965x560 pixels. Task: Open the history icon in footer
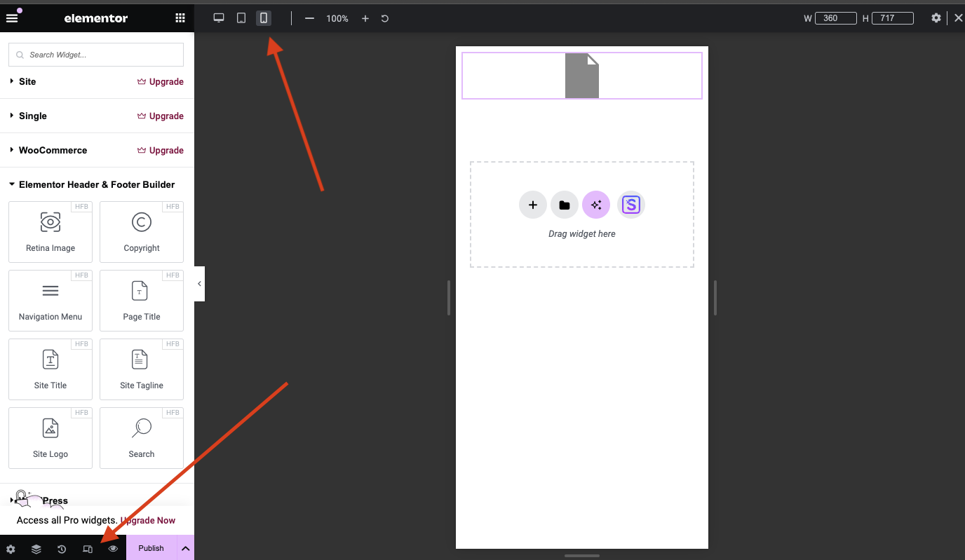coord(62,549)
